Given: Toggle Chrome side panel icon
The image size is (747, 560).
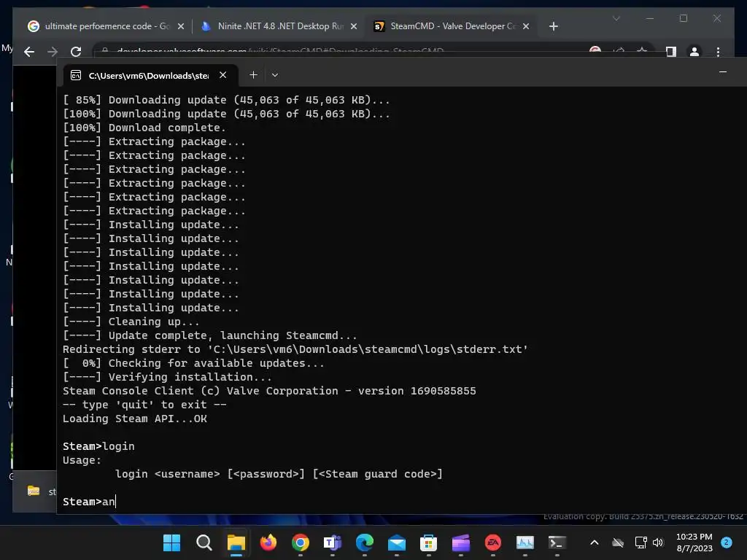Looking at the screenshot, I should tap(671, 52).
